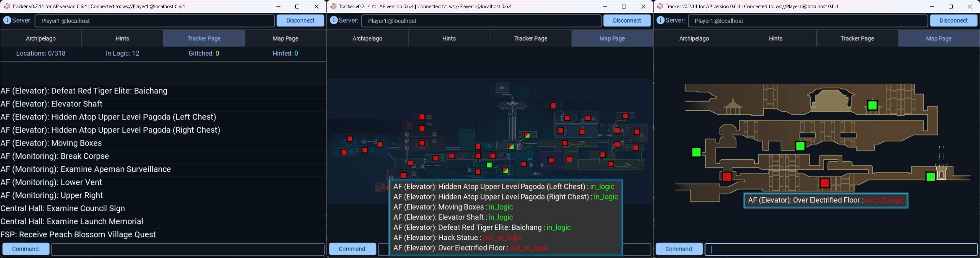Click the red marker directly above the Electrified Floor tooltip
The width and height of the screenshot is (980, 258).
point(825,183)
